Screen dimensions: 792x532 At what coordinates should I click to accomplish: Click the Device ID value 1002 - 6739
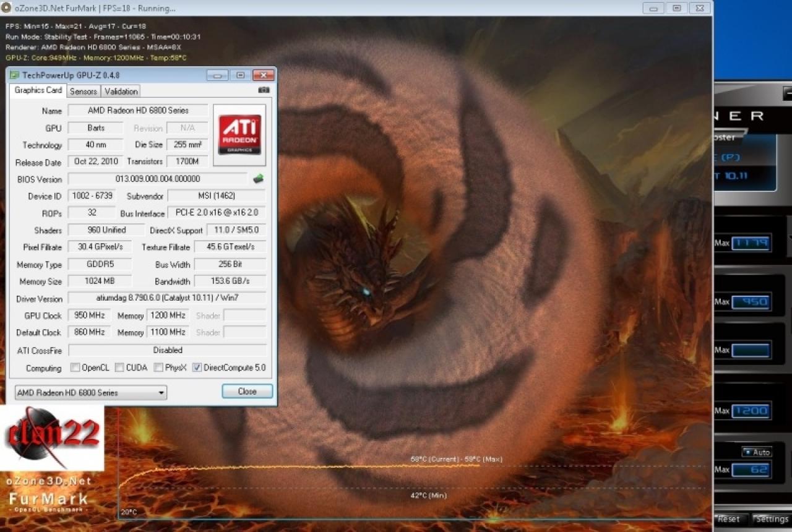pyautogui.click(x=92, y=196)
